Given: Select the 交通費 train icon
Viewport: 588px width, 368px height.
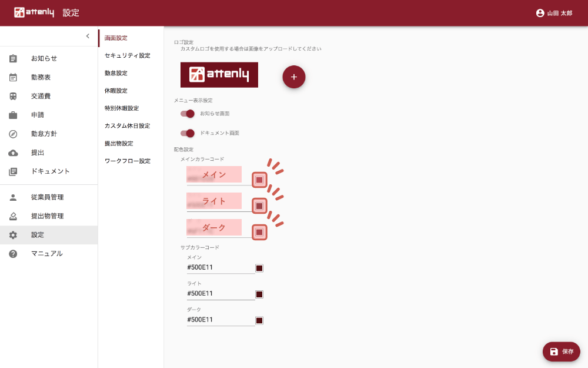Looking at the screenshot, I should (13, 96).
